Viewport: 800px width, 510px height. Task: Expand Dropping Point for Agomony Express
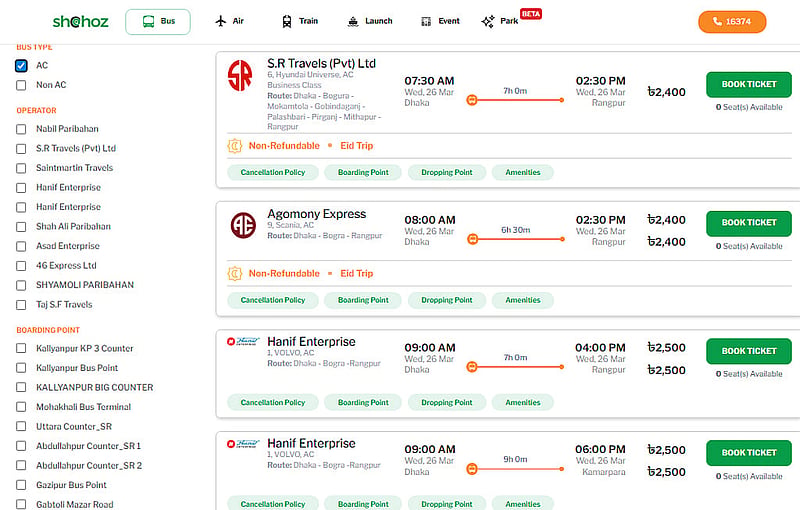(x=446, y=300)
